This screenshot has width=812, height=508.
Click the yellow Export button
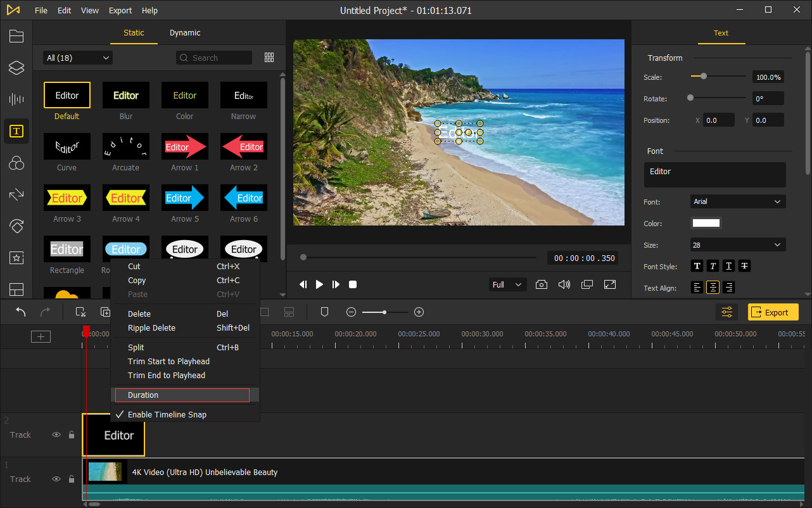pyautogui.click(x=773, y=312)
